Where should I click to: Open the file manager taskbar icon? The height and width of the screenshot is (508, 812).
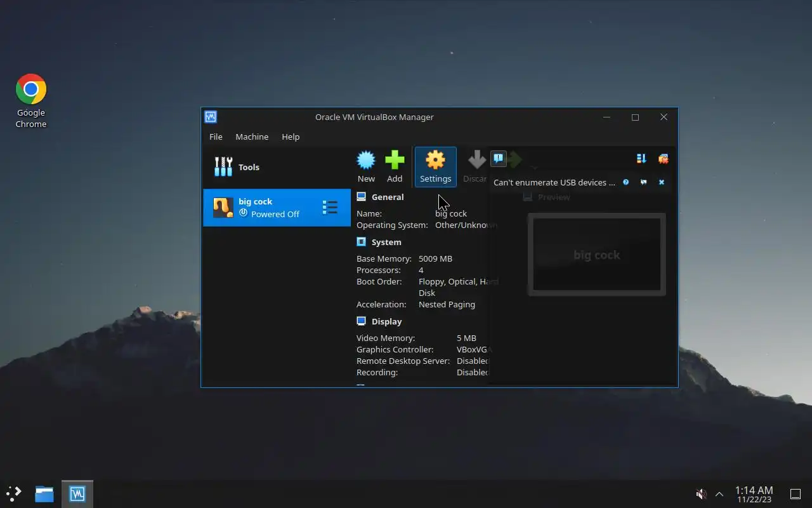coord(44,493)
